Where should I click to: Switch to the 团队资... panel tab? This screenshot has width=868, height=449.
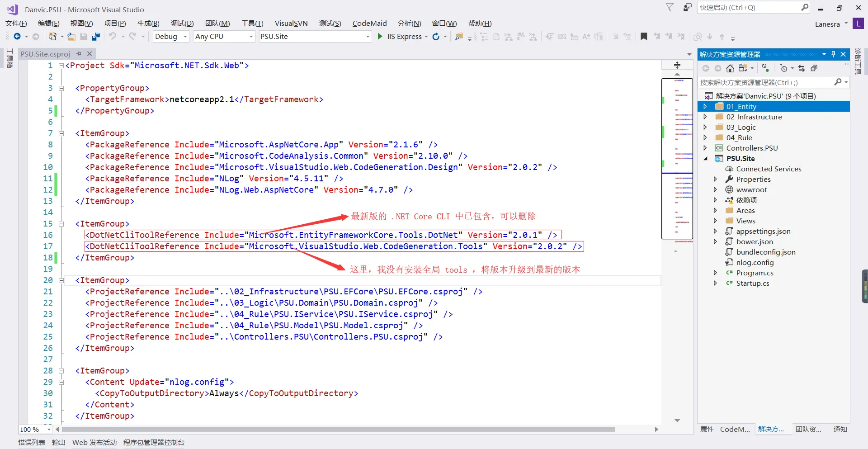[809, 429]
